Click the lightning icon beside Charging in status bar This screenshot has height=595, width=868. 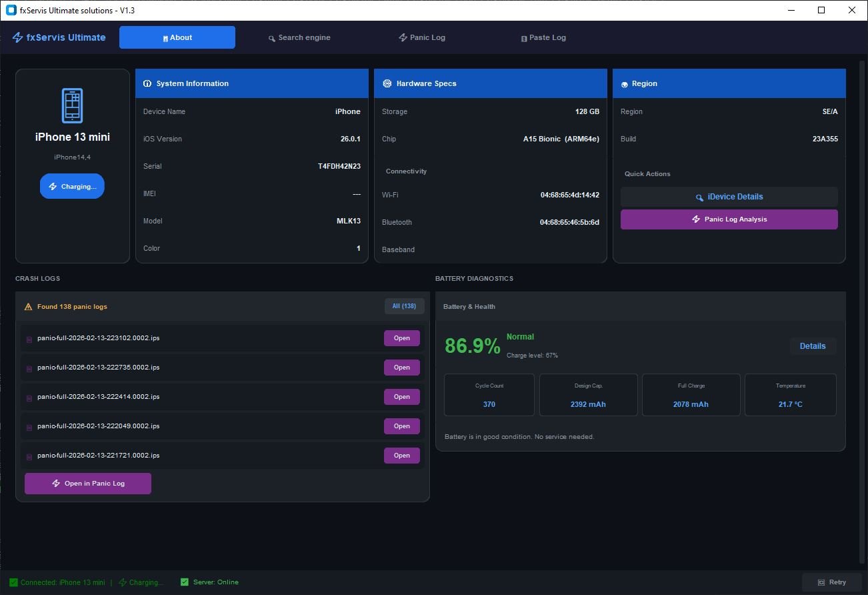pos(123,582)
